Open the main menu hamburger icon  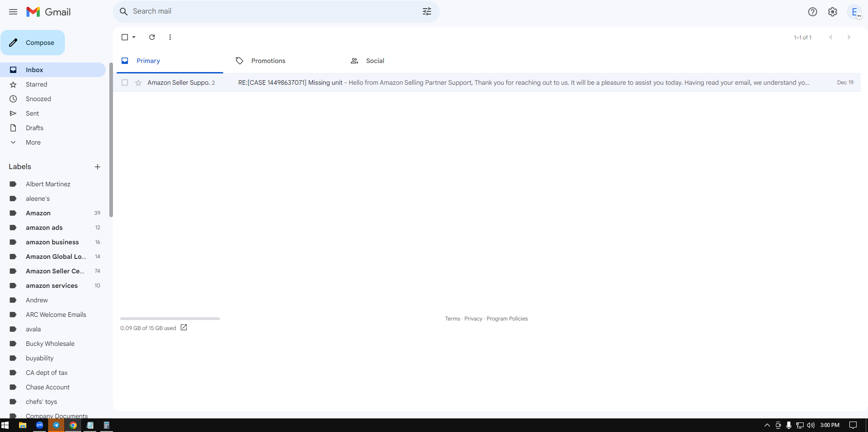point(13,12)
